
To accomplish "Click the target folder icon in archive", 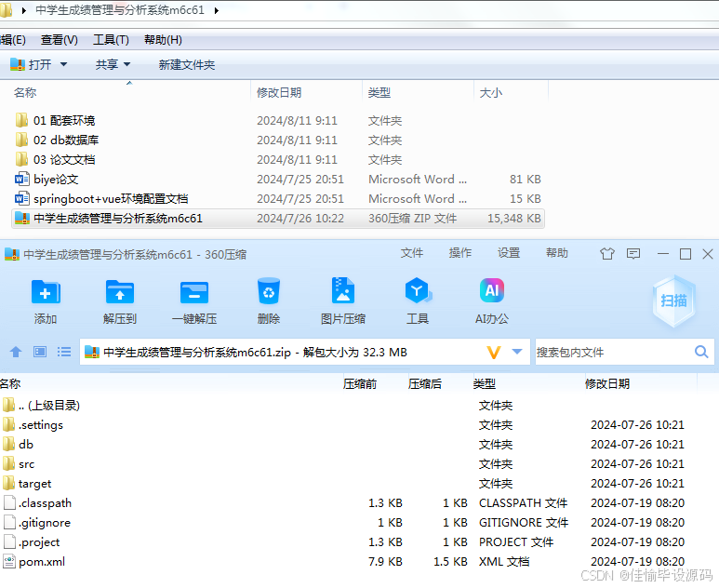I will tap(8, 483).
